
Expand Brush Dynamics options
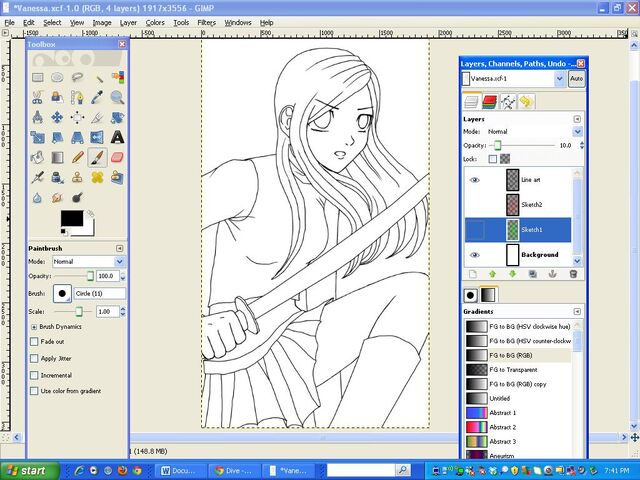[x=34, y=327]
